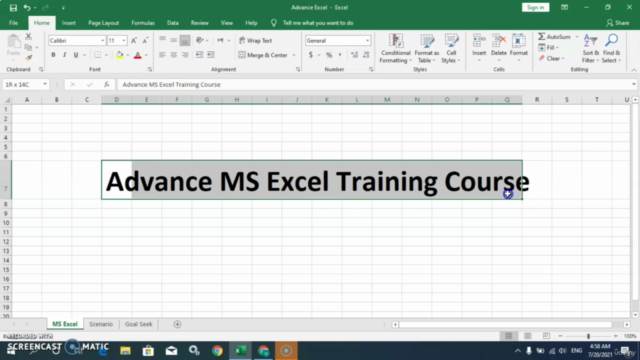Click the formula bar text field
The height and width of the screenshot is (360, 640).
[373, 84]
